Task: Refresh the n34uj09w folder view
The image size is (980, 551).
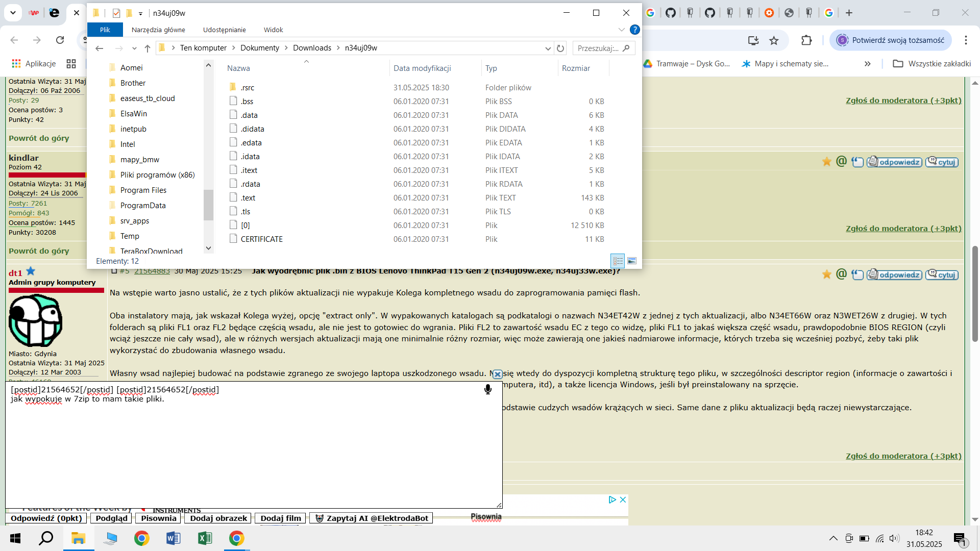Action: pos(560,48)
